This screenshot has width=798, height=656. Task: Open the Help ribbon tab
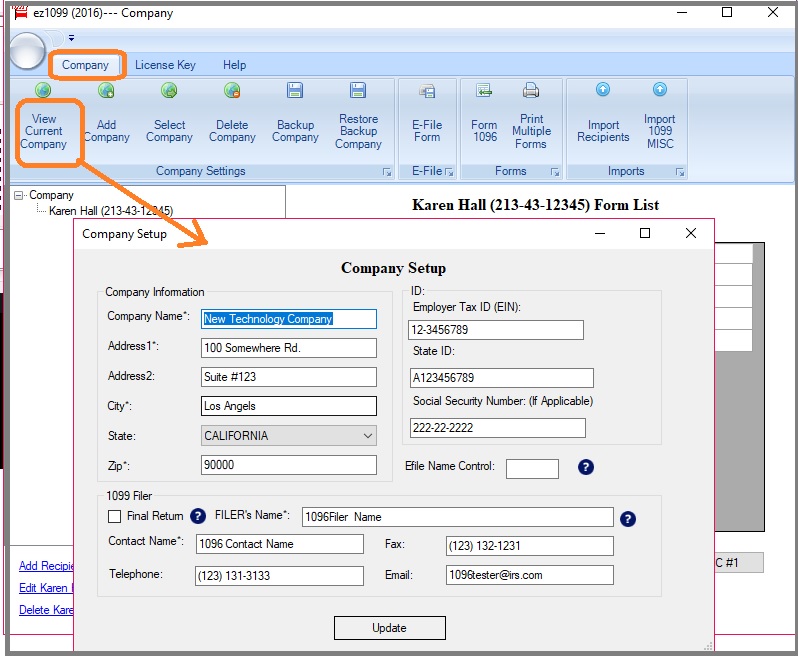point(234,65)
